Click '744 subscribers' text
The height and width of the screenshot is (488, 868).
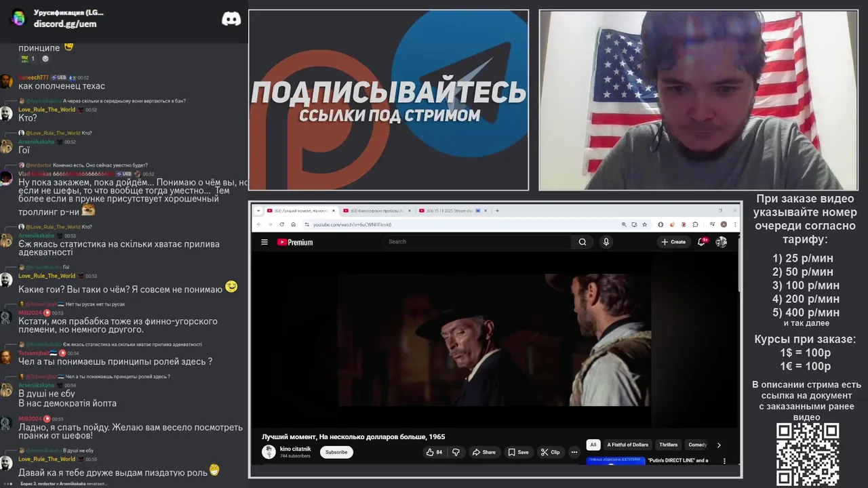(x=295, y=456)
